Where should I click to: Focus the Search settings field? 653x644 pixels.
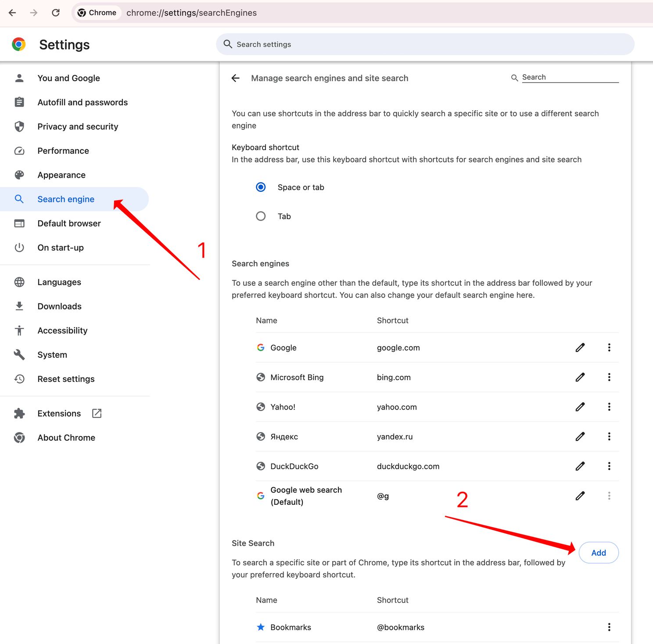(425, 44)
